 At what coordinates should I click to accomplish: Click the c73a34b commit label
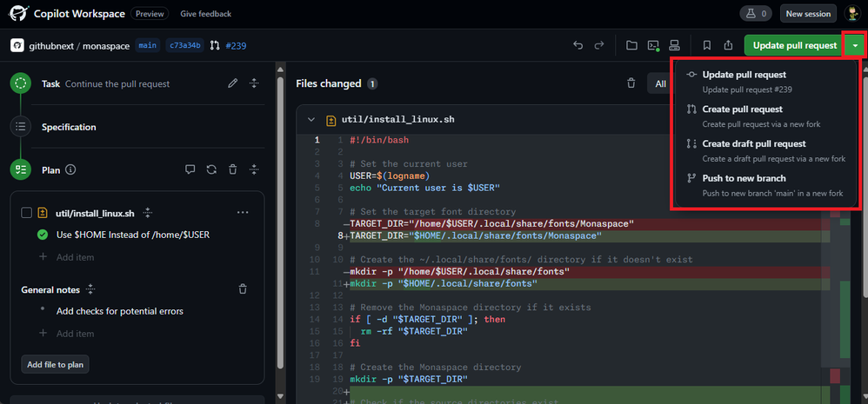[185, 45]
